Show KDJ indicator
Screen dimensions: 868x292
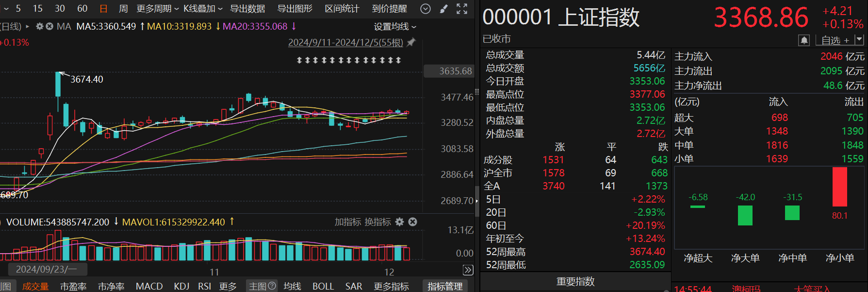click(181, 286)
